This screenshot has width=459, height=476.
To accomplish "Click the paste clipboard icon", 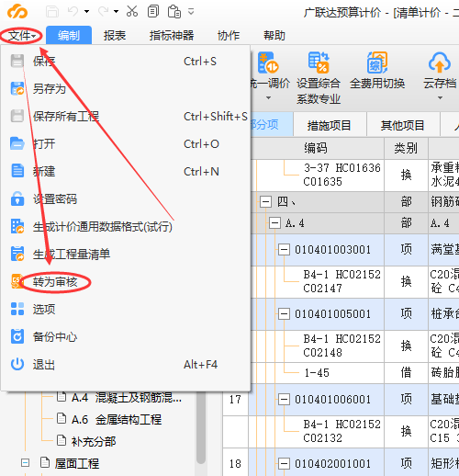I will click(174, 12).
